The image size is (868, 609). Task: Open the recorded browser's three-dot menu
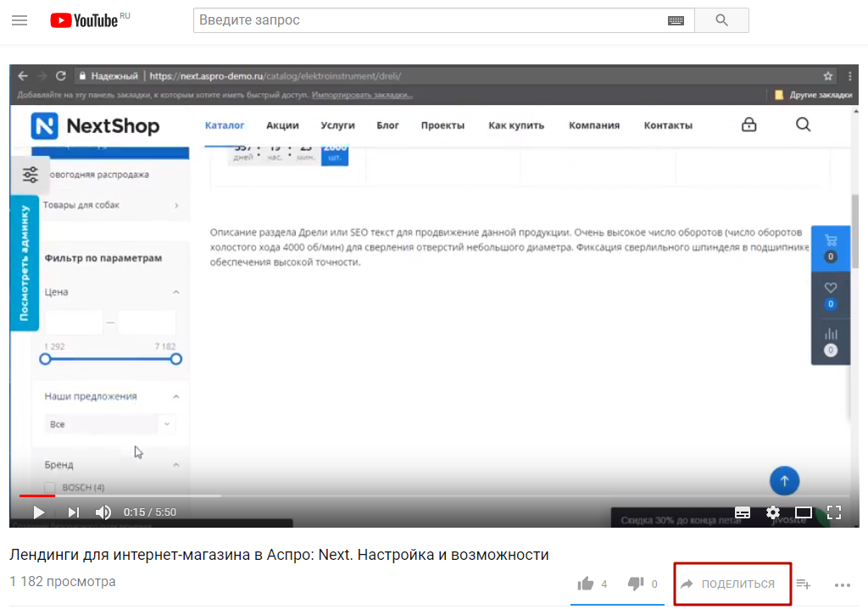click(850, 76)
